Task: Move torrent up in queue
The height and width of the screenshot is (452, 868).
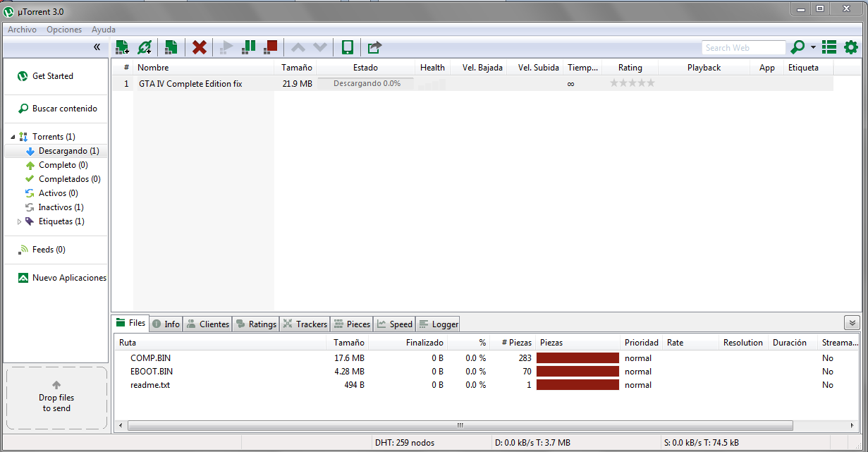Action: [298, 47]
